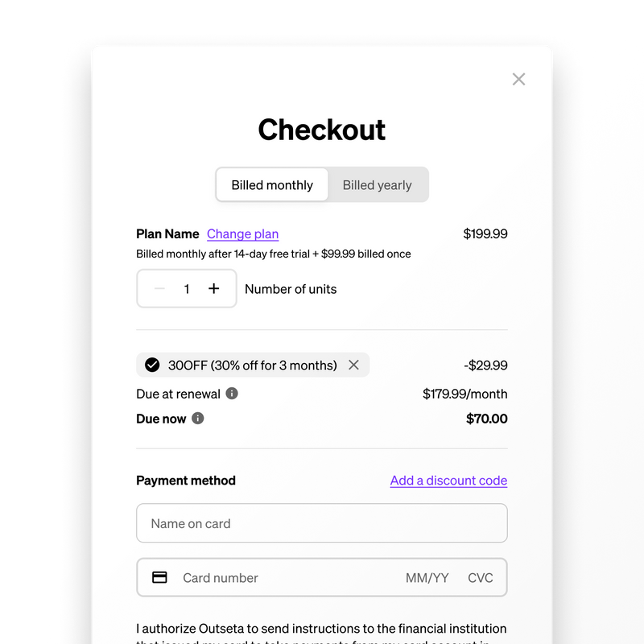Click the Payment method heading

[x=185, y=481]
